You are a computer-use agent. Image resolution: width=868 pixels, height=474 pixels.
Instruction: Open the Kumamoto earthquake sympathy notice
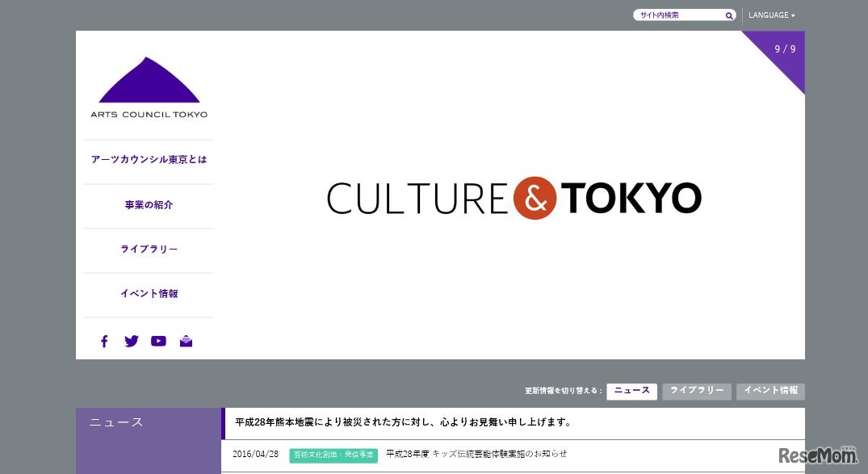coord(401,422)
